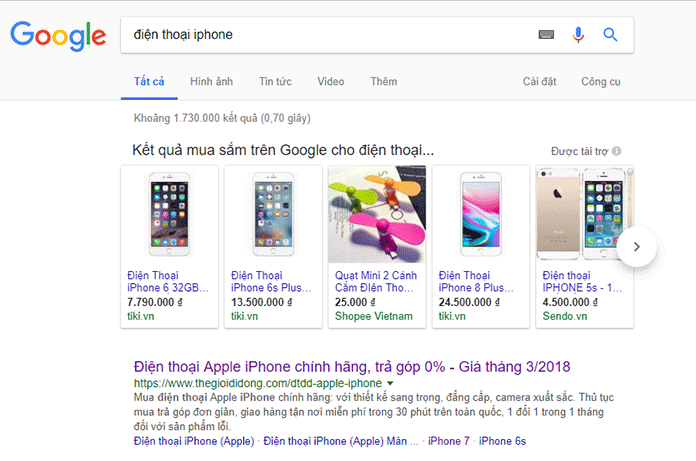The image size is (696, 461).
Task: Show next shopping results with arrow
Action: click(x=637, y=246)
